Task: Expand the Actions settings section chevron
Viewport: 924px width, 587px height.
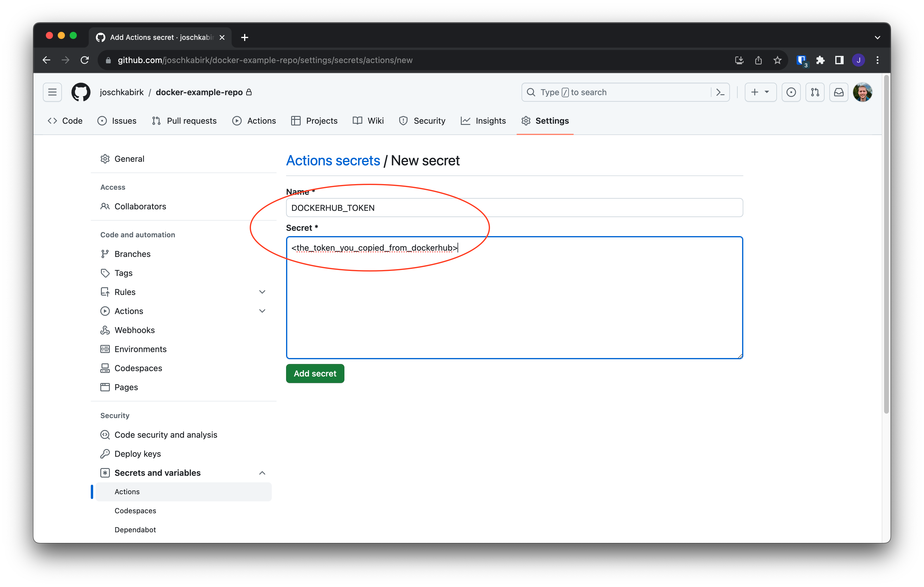Action: click(262, 311)
